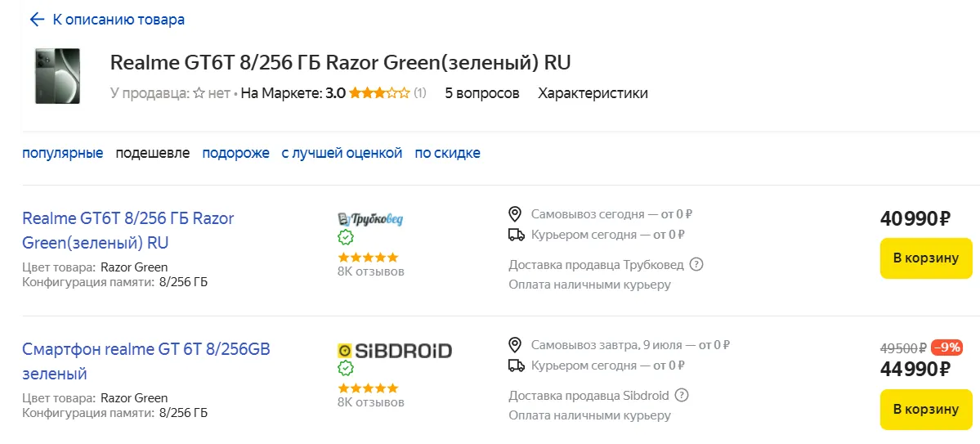Sort offers by с лучшей оценкой

pos(342,153)
